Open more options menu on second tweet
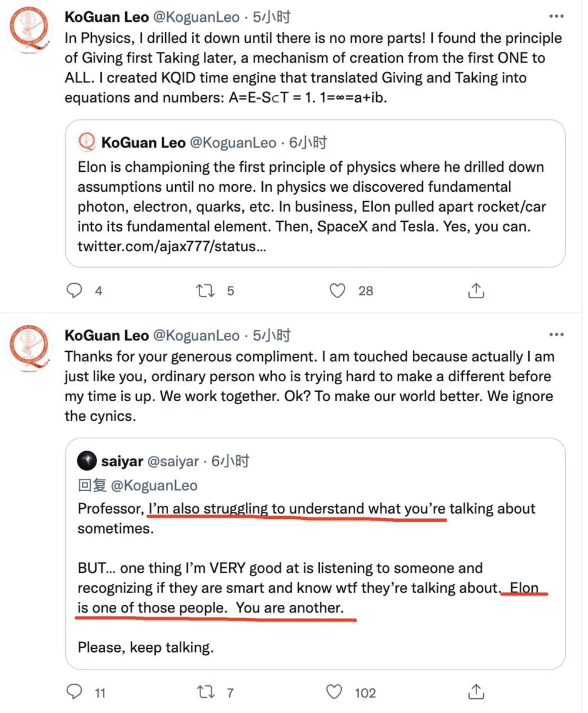 [556, 335]
